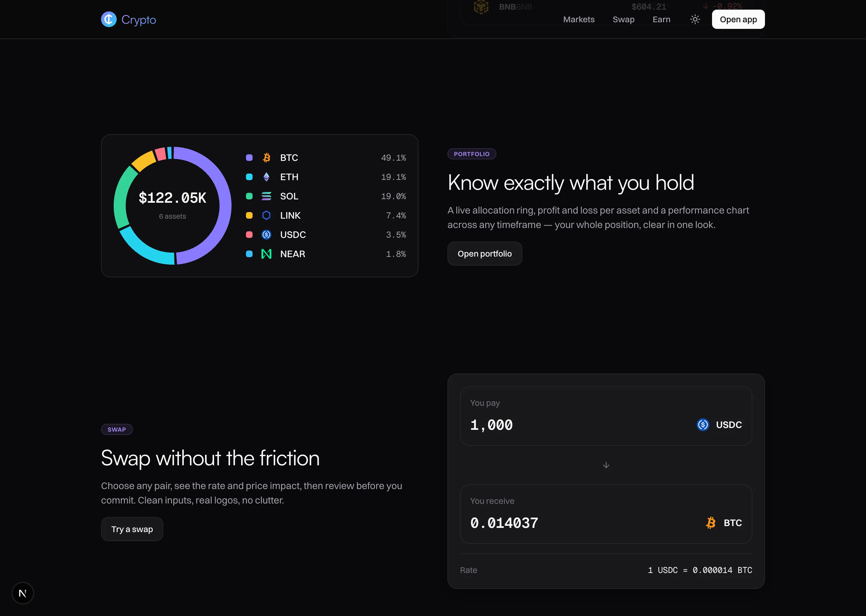Screen dimensions: 866x616
Task: Click the blue NEAR color swatch
Action: click(249, 254)
